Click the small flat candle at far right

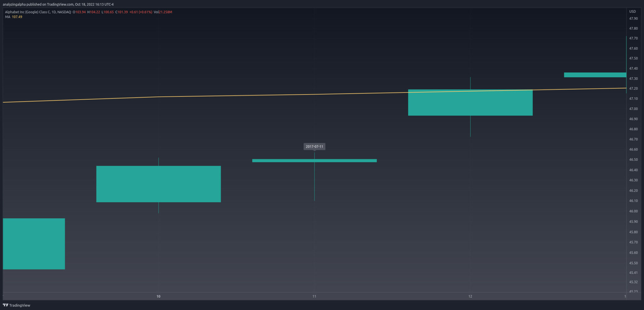[595, 75]
